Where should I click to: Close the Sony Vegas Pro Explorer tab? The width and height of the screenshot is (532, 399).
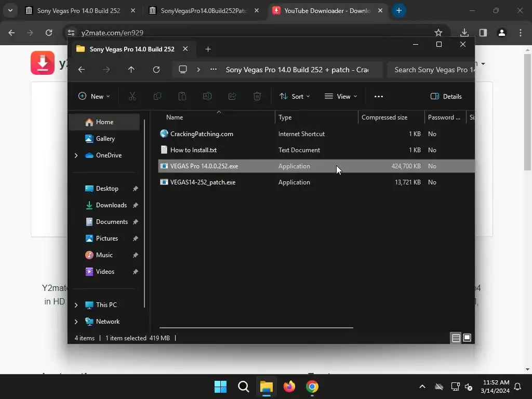185,49
